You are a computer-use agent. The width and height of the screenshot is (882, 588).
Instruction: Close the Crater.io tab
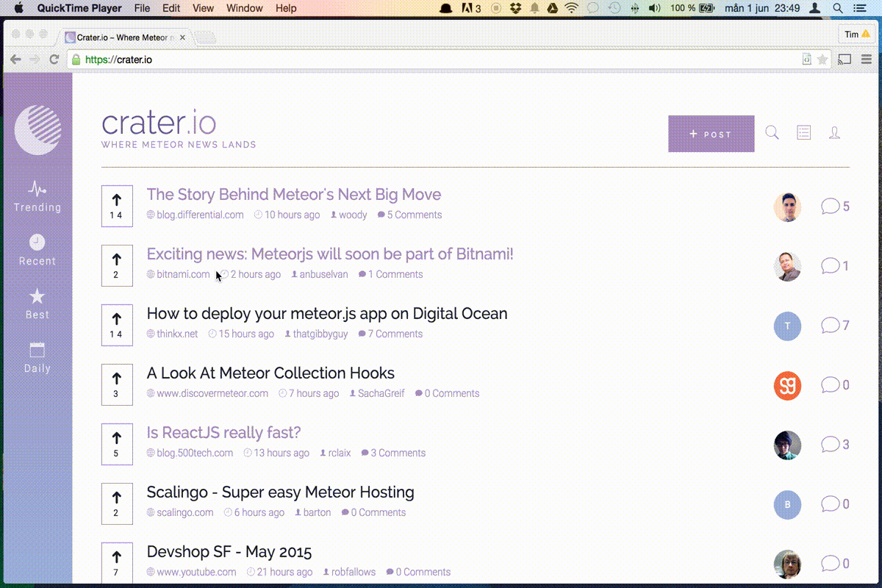point(182,37)
